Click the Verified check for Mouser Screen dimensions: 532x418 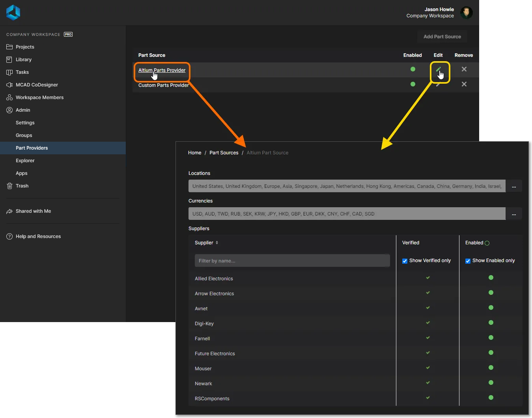point(428,367)
